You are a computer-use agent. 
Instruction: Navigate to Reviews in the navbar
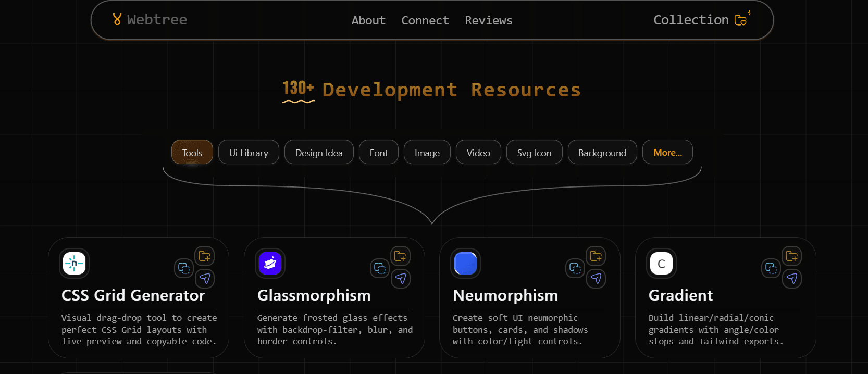click(x=488, y=20)
